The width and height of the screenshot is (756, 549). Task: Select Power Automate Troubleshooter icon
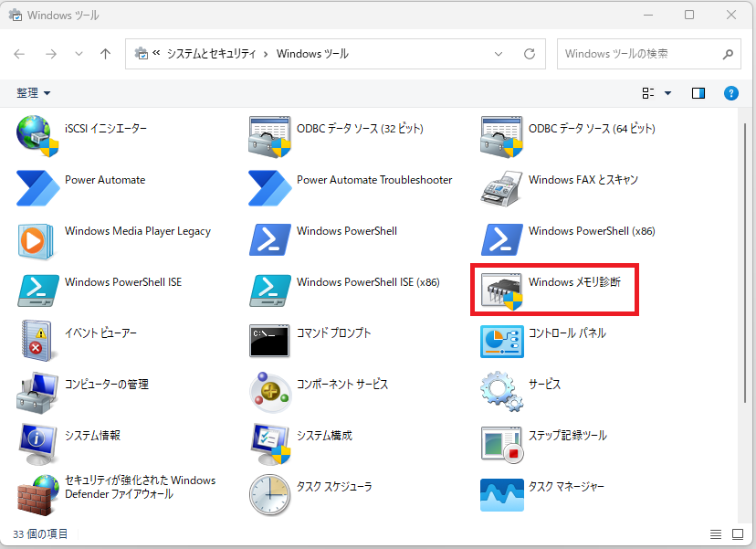(270, 187)
